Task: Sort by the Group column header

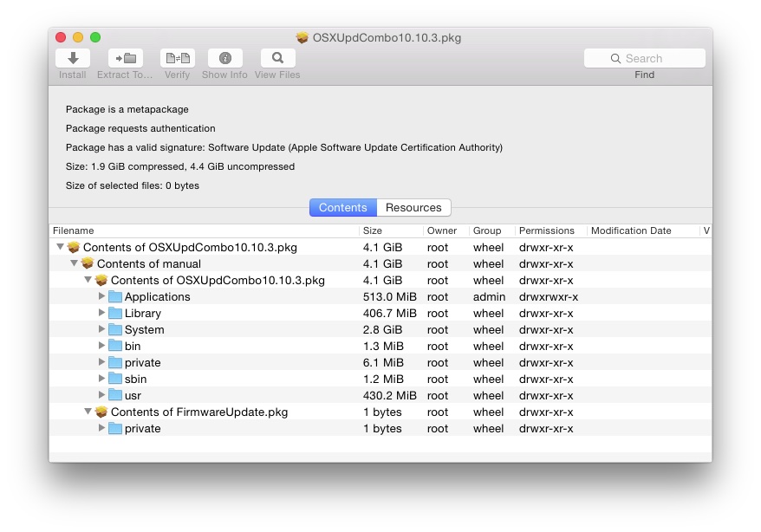Action: 492,230
